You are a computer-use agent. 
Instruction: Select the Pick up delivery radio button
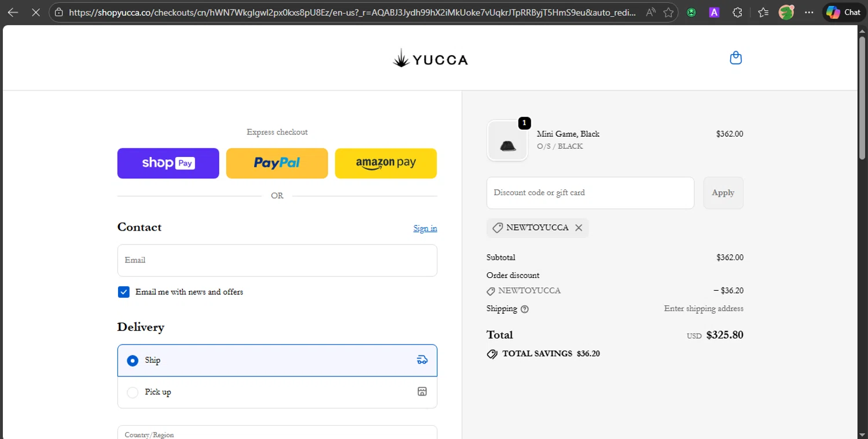(133, 392)
